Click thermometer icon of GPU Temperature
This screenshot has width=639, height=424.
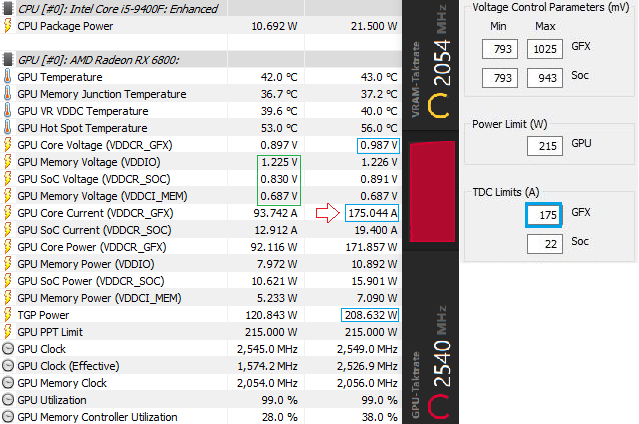(8, 77)
